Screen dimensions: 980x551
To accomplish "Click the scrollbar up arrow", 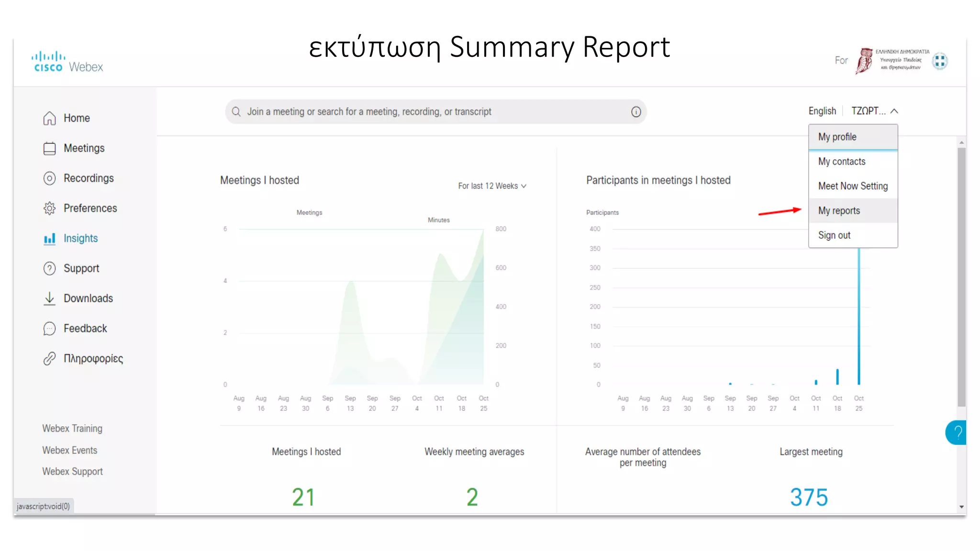I will 961,143.
